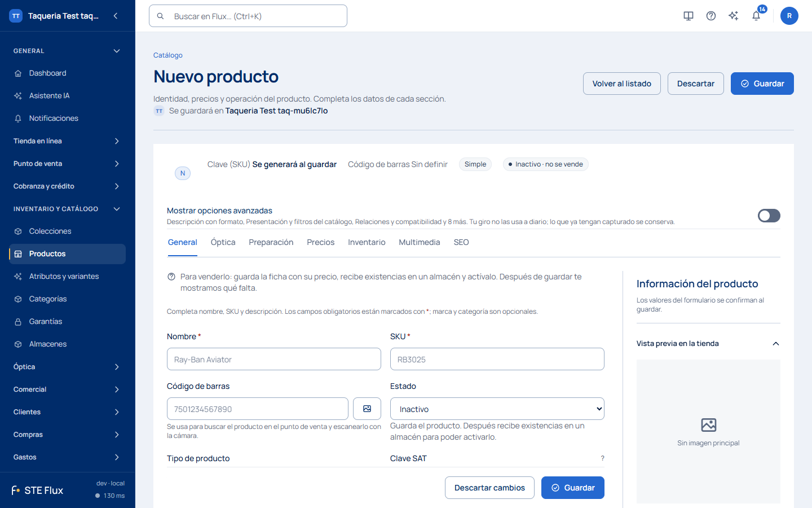The width and height of the screenshot is (812, 508).
Task: Click Descartar cambios button
Action: 489,488
